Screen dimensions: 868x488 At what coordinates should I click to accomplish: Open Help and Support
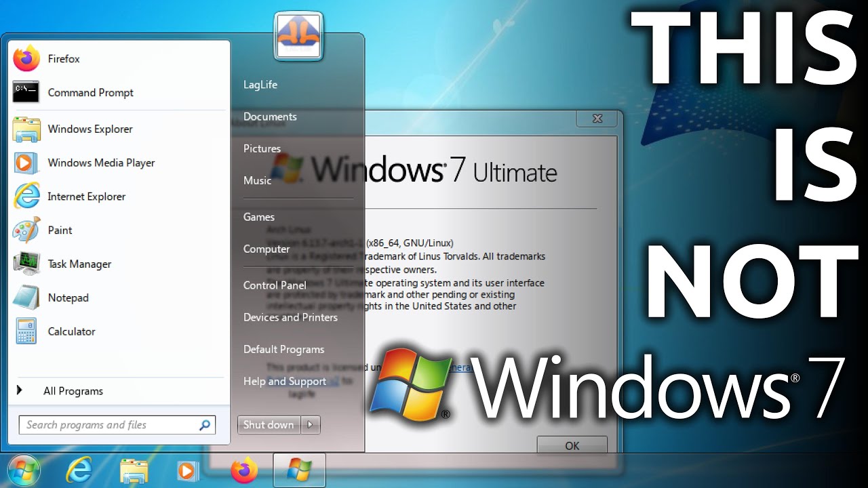point(285,382)
